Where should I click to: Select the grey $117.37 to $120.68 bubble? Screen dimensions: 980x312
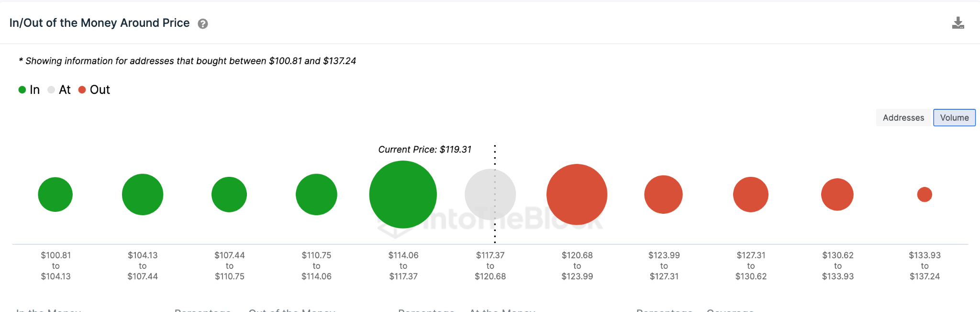click(490, 195)
